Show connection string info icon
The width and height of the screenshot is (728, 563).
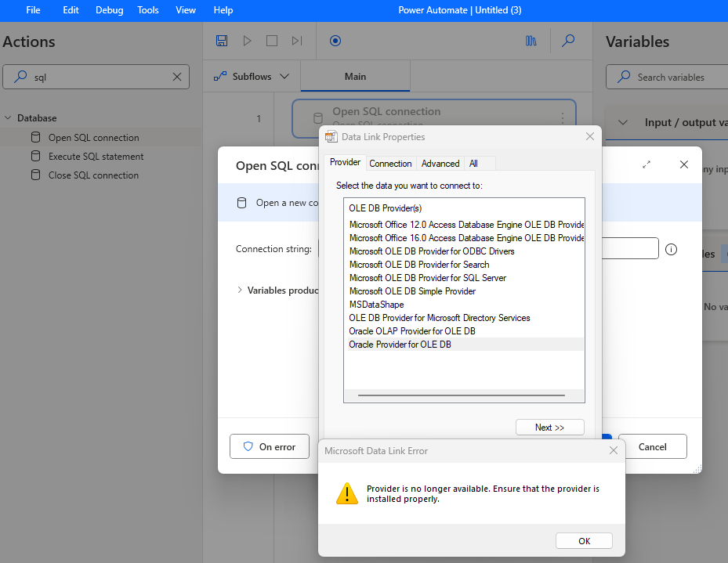671,250
